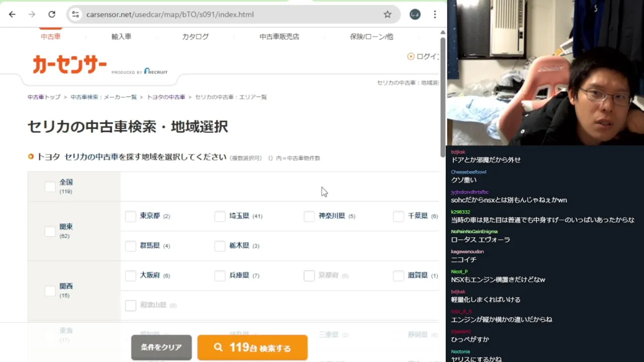The width and height of the screenshot is (644, 362).
Task: Check the 埼玉県 checkbox
Action: click(x=220, y=216)
